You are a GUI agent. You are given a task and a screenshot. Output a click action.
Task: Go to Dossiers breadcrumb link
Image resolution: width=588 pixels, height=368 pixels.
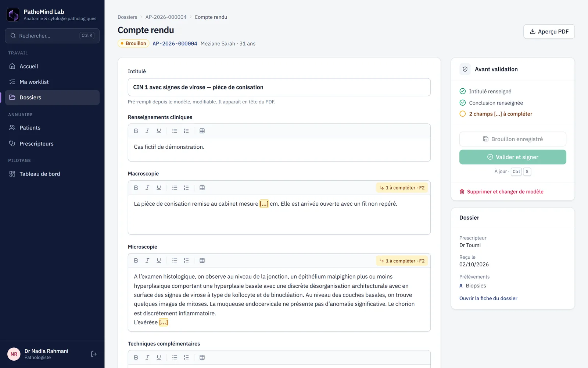tap(127, 17)
